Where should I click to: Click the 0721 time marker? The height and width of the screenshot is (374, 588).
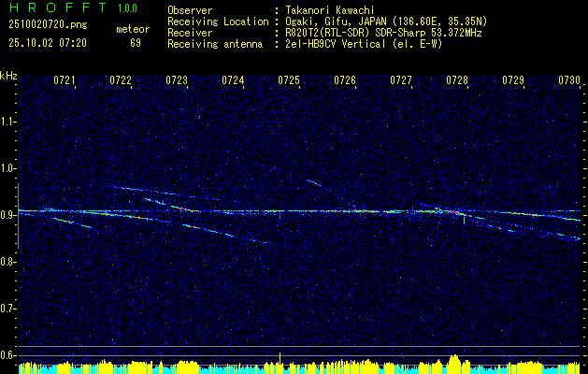[65, 80]
